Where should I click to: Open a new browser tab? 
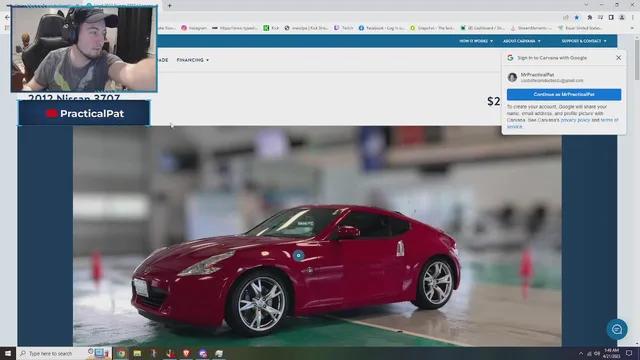169,5
